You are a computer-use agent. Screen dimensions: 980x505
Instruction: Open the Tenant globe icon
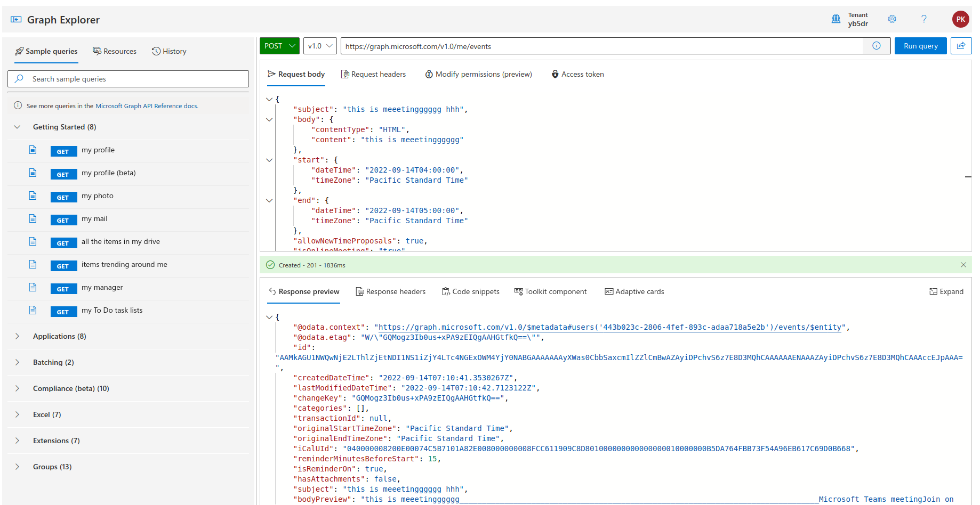(x=836, y=19)
